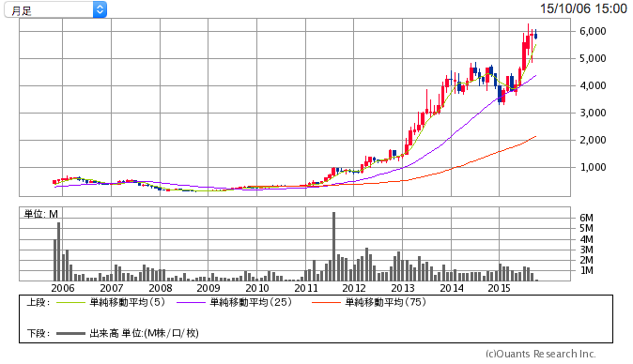Screen dimensions: 633x364
Task: Open the 月足 chart period dropdown
Action: pos(55,9)
